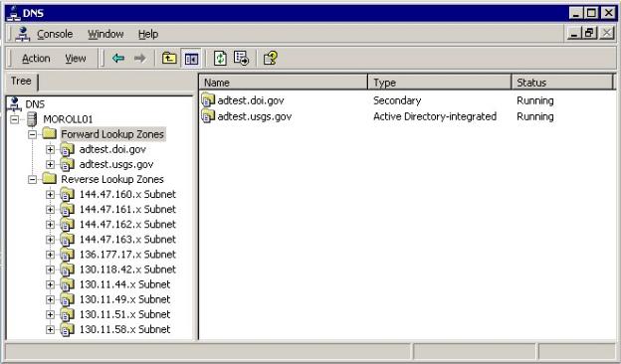Viewport: 621px width, 364px height.
Task: Open the Console menu
Action: (x=55, y=35)
